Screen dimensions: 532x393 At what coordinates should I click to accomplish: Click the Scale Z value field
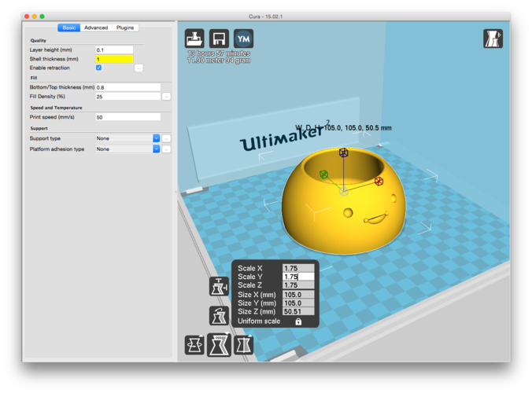click(298, 285)
